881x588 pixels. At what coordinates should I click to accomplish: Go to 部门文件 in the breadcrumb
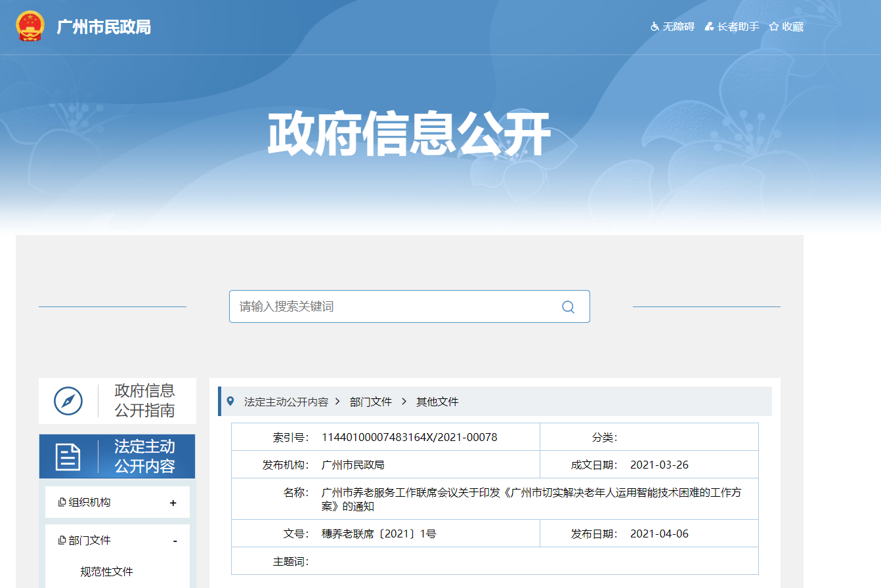pyautogui.click(x=371, y=402)
